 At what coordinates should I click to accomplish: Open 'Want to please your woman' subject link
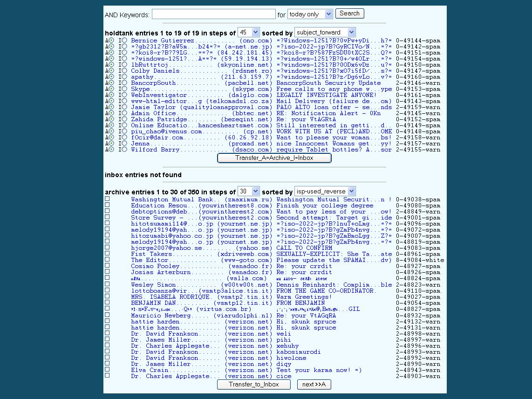point(334,138)
